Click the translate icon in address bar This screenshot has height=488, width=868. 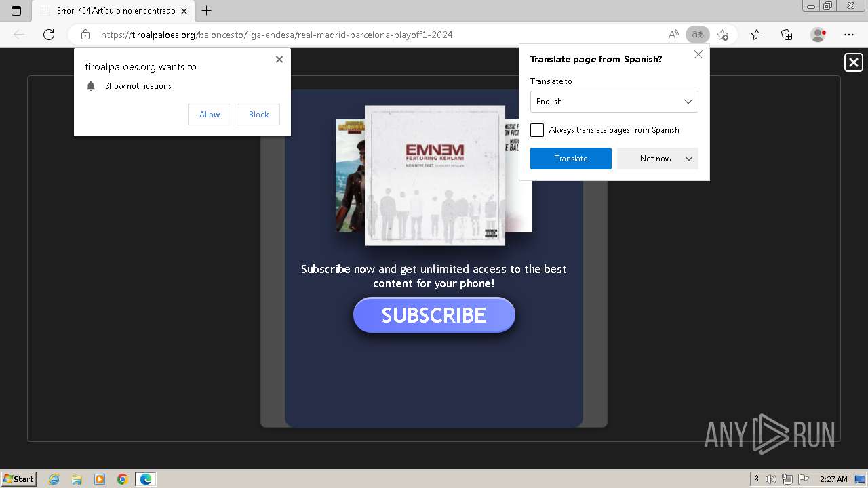point(697,35)
